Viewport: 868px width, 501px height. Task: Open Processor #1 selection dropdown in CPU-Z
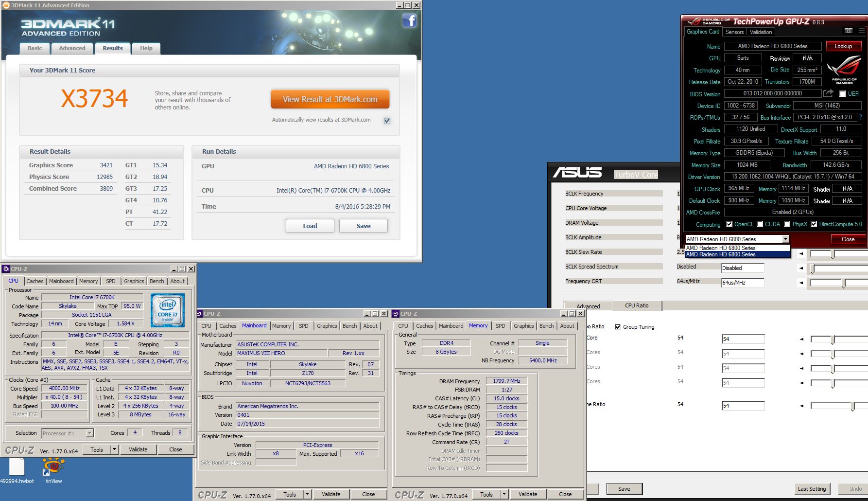(89, 433)
